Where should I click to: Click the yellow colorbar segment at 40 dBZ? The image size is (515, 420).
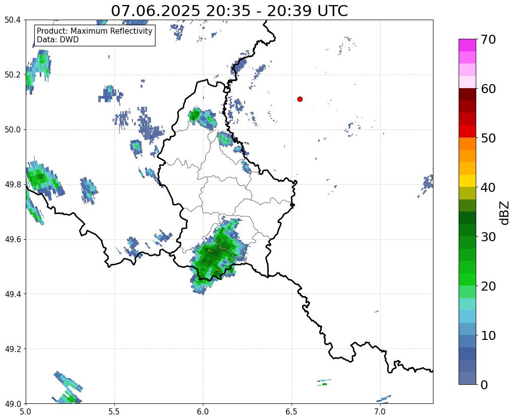tap(467, 181)
